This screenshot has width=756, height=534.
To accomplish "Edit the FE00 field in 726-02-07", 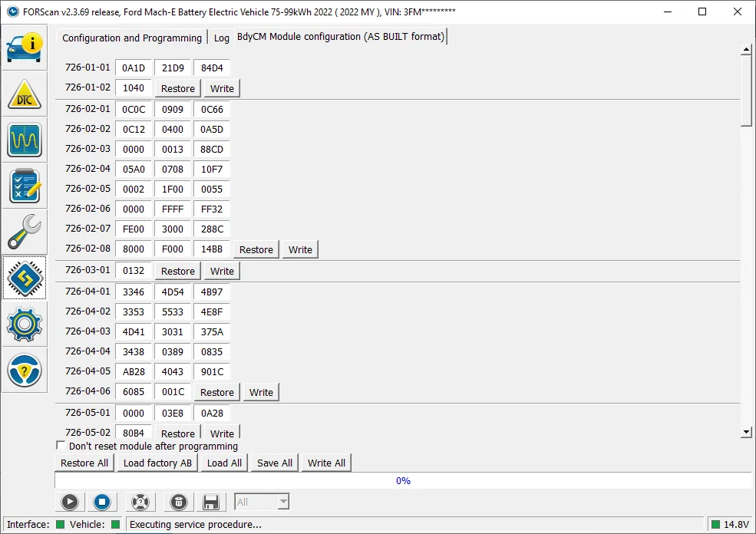I will click(133, 229).
